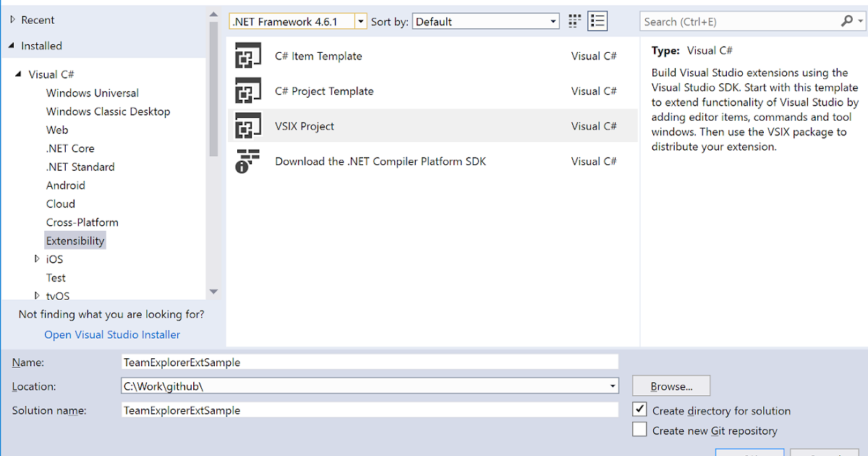The height and width of the screenshot is (456, 868).
Task: Open the .NET Framework 4.6.1 dropdown
Action: click(360, 21)
